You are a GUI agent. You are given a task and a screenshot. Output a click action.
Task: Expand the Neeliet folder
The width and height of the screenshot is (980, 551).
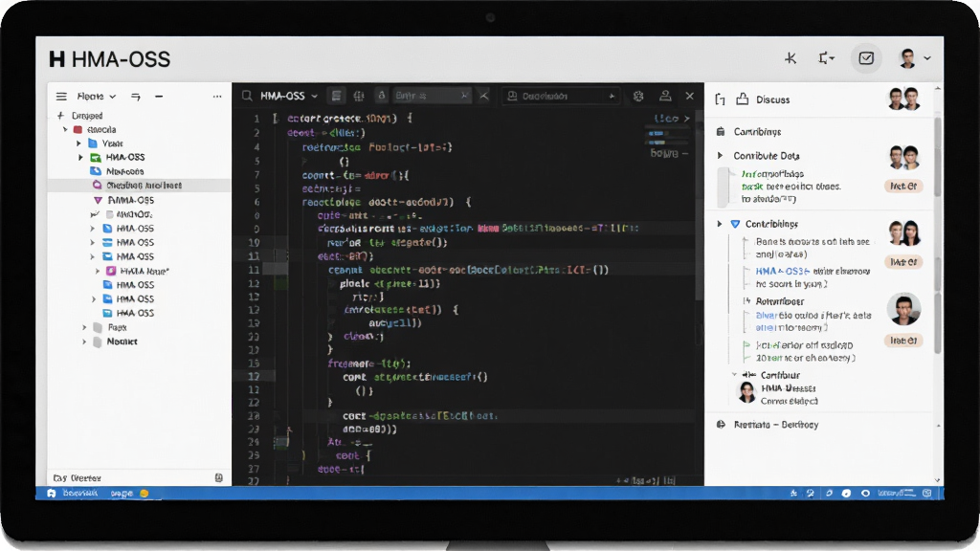point(84,342)
